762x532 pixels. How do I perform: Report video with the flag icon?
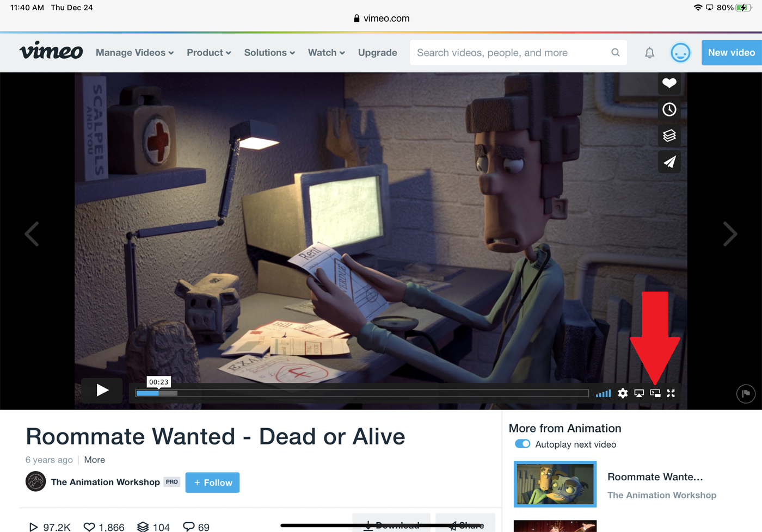pyautogui.click(x=746, y=393)
